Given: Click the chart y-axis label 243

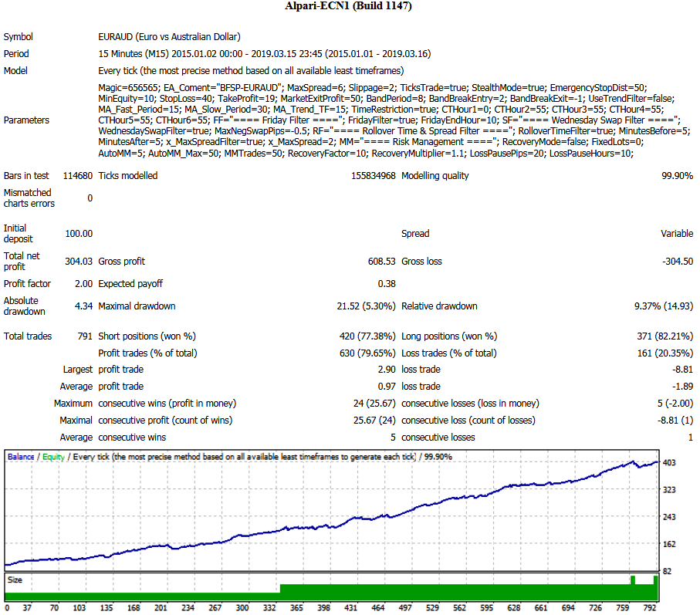Looking at the screenshot, I should pyautogui.click(x=669, y=517).
